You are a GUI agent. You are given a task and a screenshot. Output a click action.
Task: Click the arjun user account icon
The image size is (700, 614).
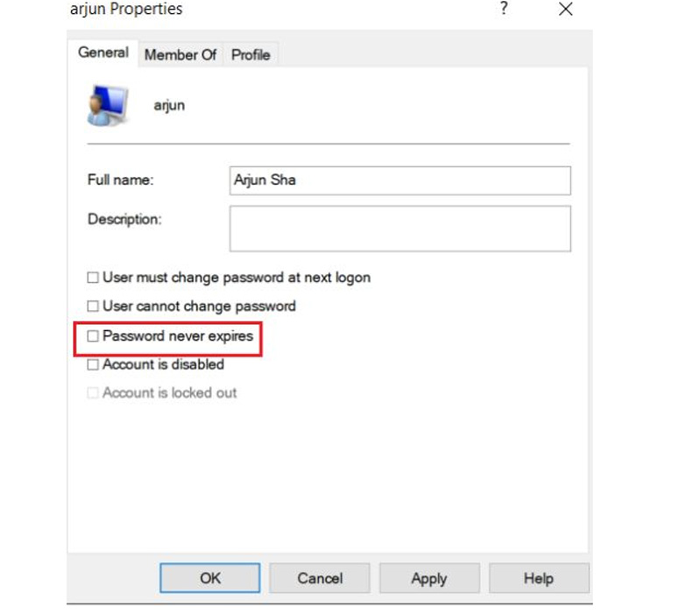click(x=108, y=105)
